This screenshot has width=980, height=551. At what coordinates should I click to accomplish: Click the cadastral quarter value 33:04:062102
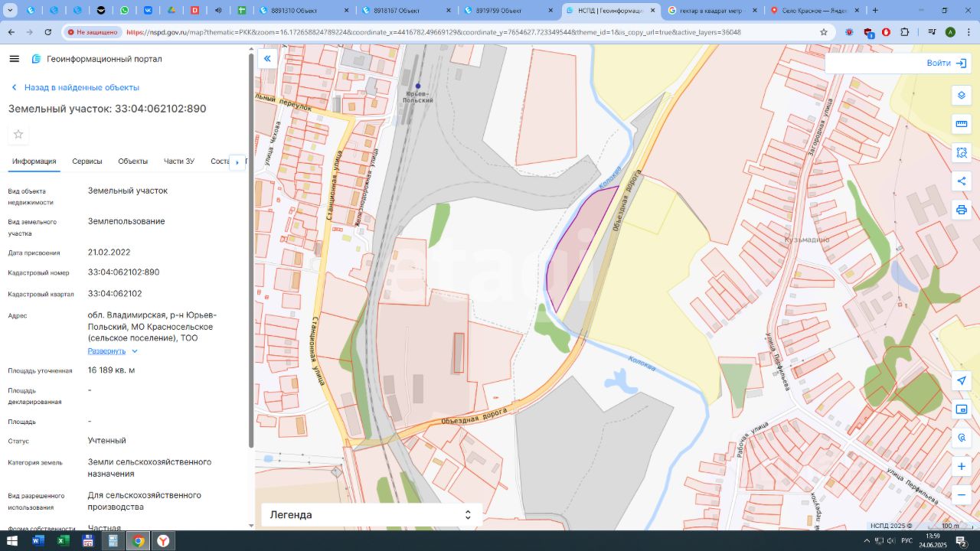coord(115,294)
